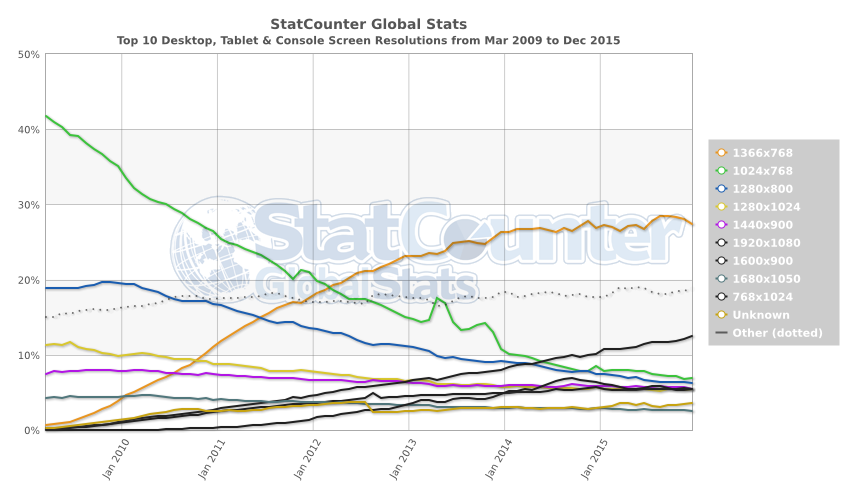Click the orange 1366x768 legend marker
Image resolution: width=854 pixels, height=500 pixels.
[x=722, y=152]
